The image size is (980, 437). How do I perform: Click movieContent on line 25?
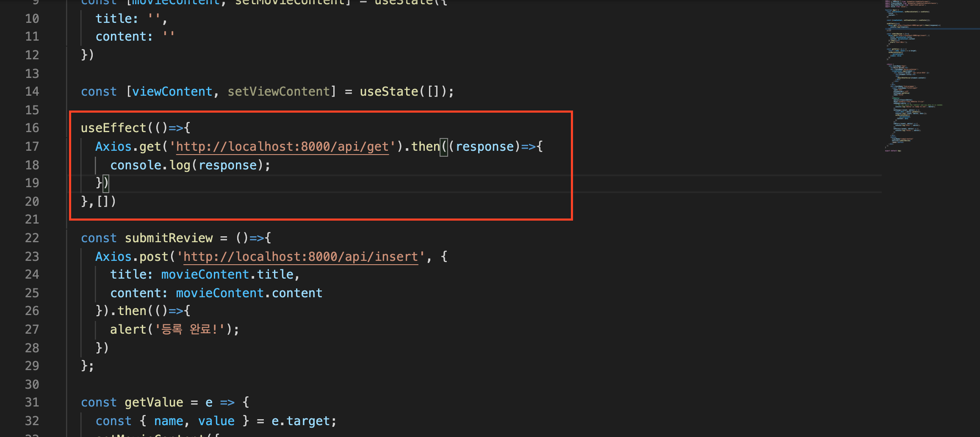click(x=220, y=293)
